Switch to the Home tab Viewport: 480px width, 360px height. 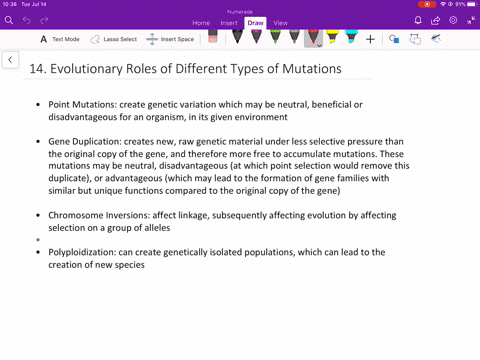201,23
